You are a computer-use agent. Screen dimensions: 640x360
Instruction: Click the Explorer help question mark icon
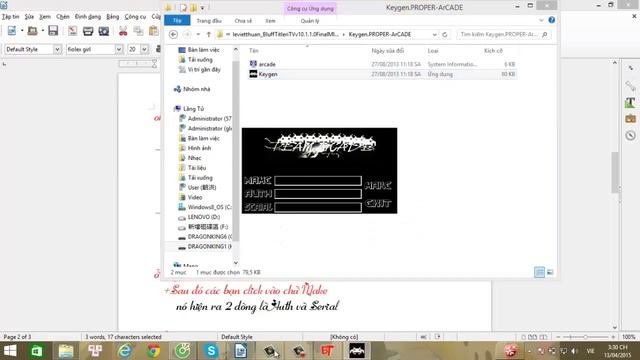[551, 20]
